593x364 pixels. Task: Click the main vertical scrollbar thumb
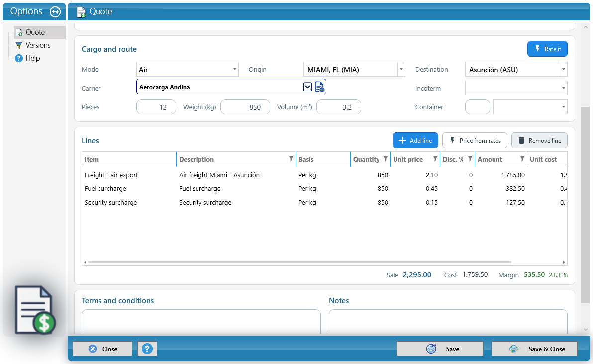586,205
